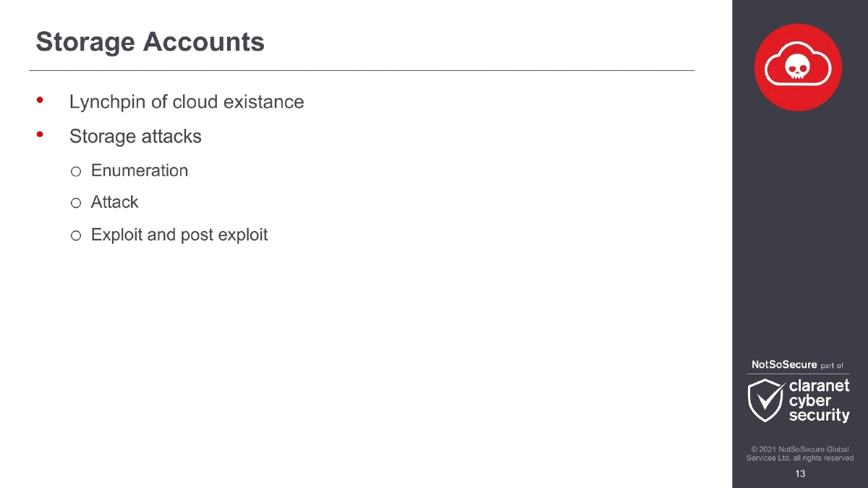Image resolution: width=868 pixels, height=488 pixels.
Task: Click the red bullet beside Storage attacks
Action: pyautogui.click(x=41, y=135)
